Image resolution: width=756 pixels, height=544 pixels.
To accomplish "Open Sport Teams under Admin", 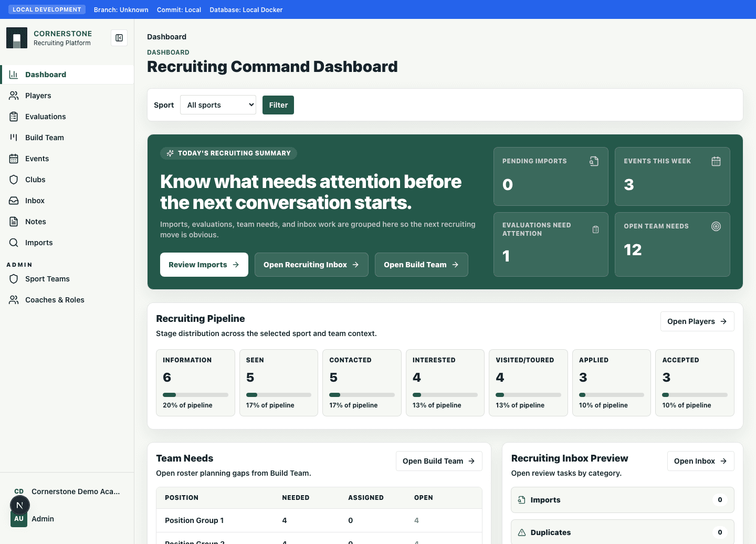I will (x=67, y=279).
